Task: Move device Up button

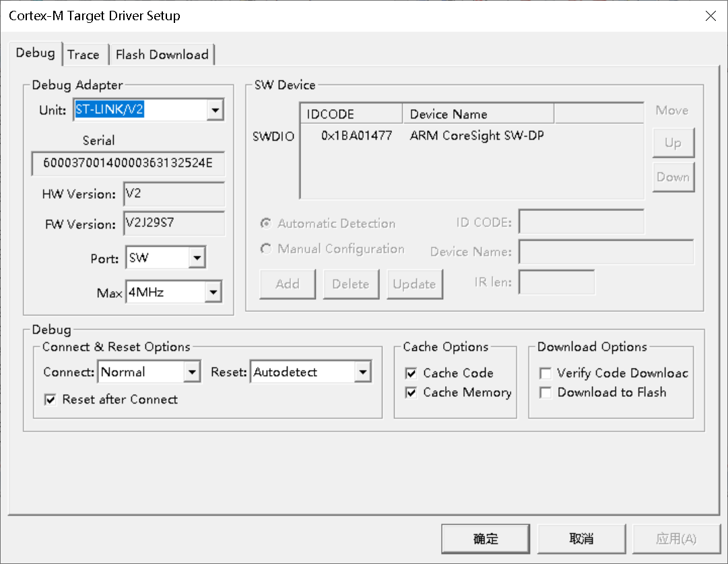Action: click(x=673, y=143)
